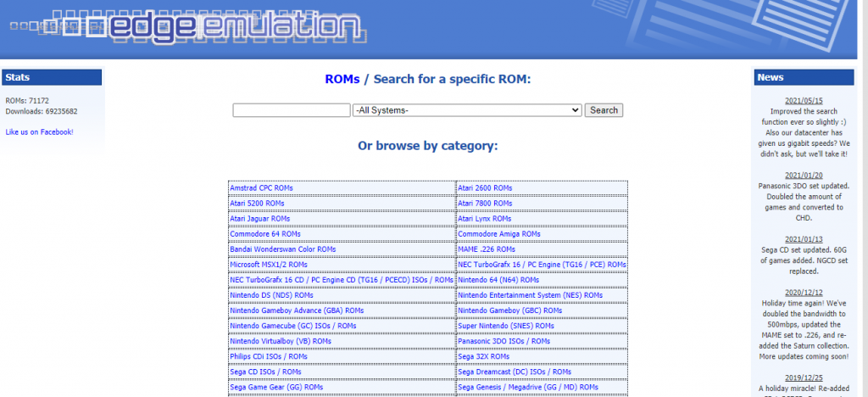868x397 pixels.
Task: Open Panasonic 3DO ISOs / ROMs
Action: click(504, 342)
